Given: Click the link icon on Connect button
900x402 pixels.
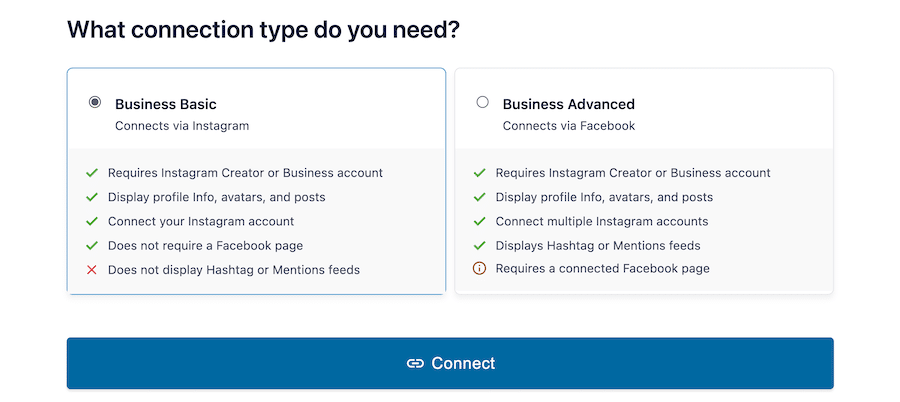Looking at the screenshot, I should (415, 364).
